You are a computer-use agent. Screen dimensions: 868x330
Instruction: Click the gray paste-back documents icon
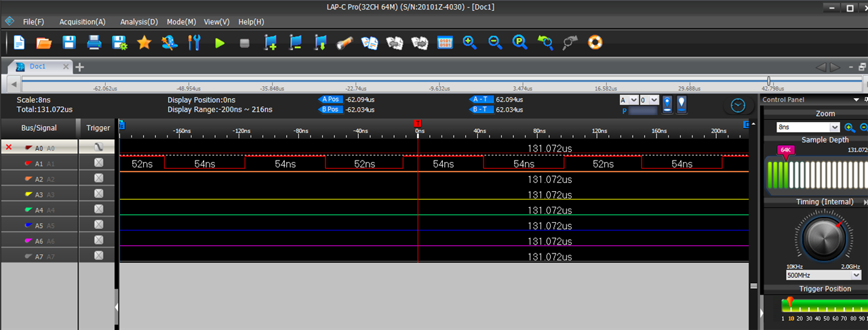[395, 43]
